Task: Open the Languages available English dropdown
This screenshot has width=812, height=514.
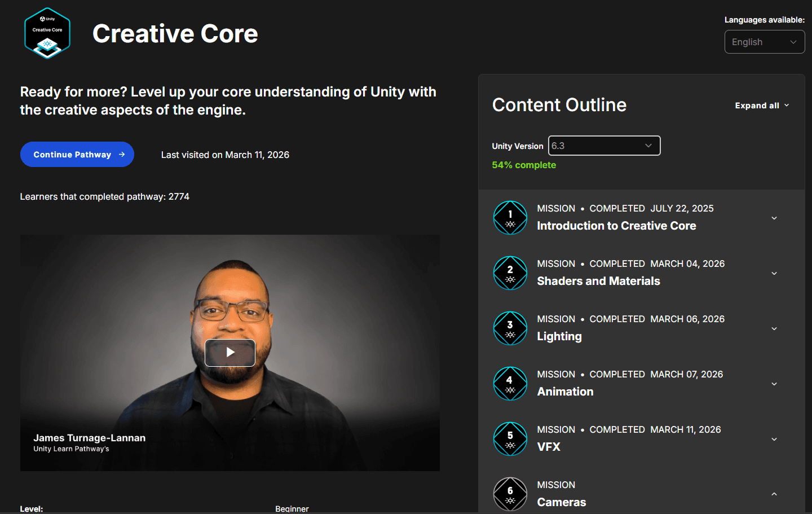Action: [x=765, y=42]
